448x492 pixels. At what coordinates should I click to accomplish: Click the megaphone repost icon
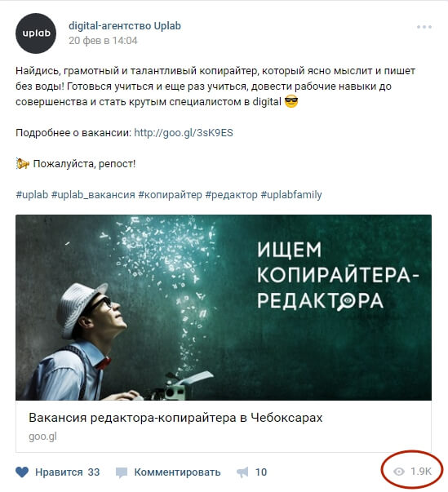(x=242, y=472)
